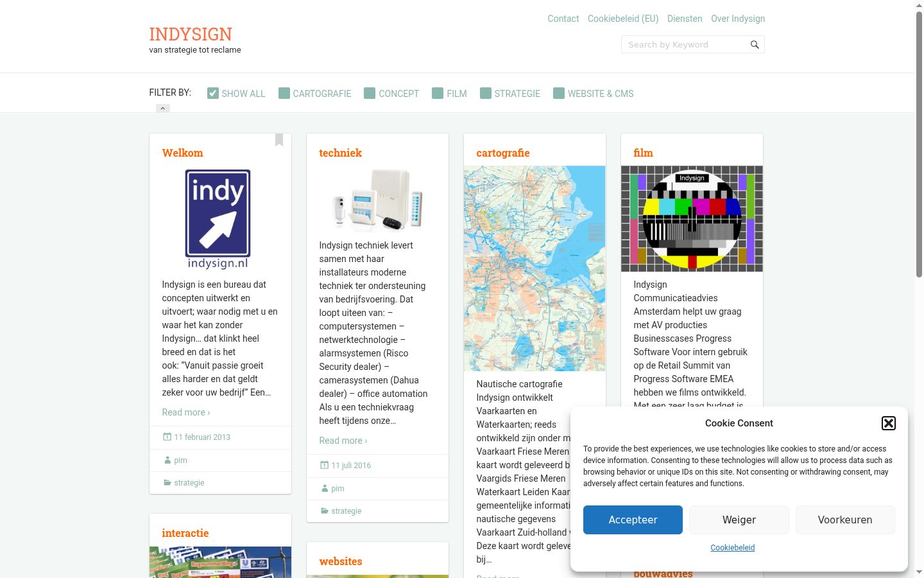Click the INDYSIGN site title

[191, 34]
